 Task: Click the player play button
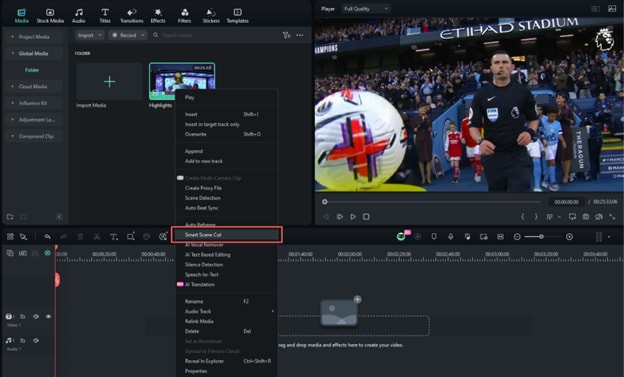click(353, 217)
